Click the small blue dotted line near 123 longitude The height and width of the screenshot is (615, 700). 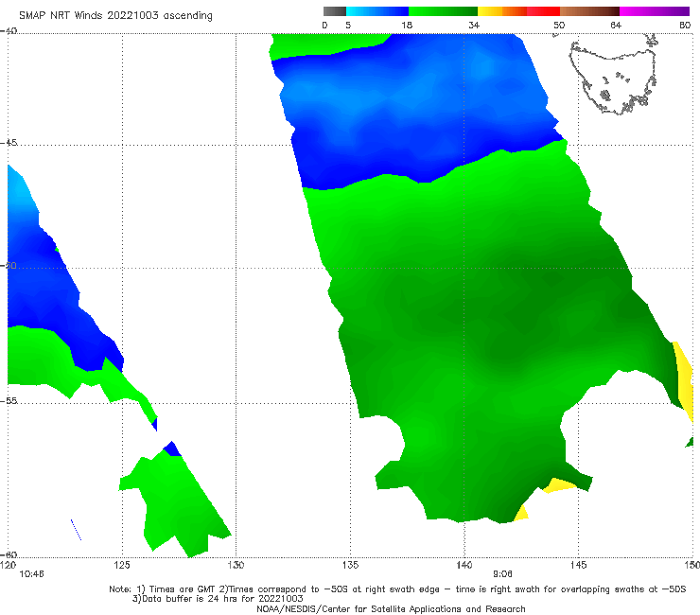pyautogui.click(x=76, y=530)
